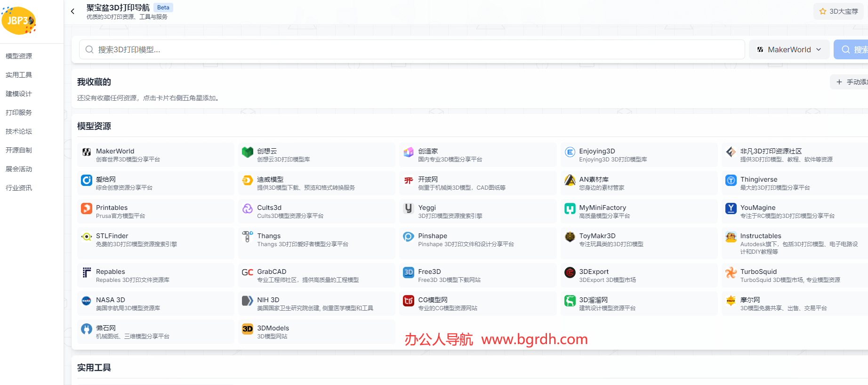Open the 懒石网 link card
This screenshot has height=385, width=868.
(156, 332)
